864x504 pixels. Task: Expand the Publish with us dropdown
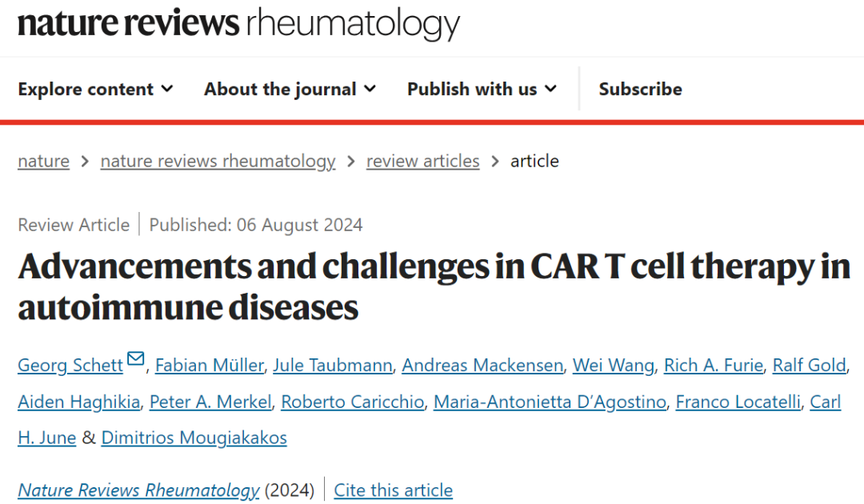(482, 90)
